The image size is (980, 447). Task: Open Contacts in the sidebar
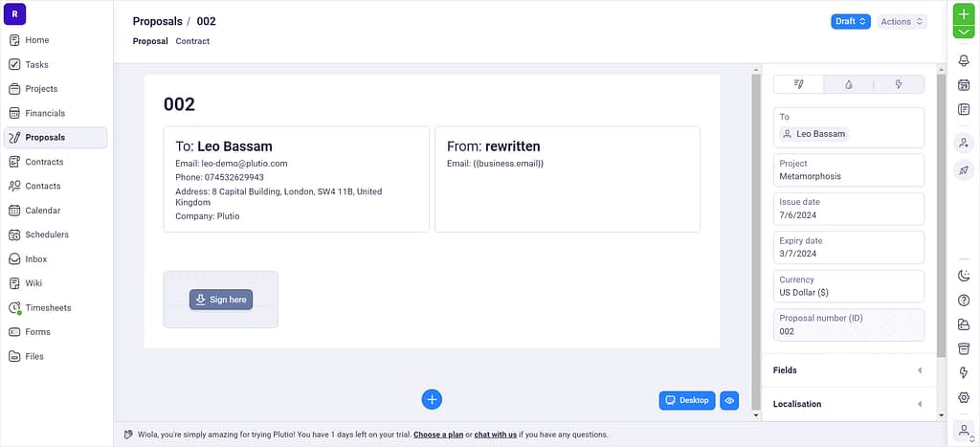click(55, 187)
